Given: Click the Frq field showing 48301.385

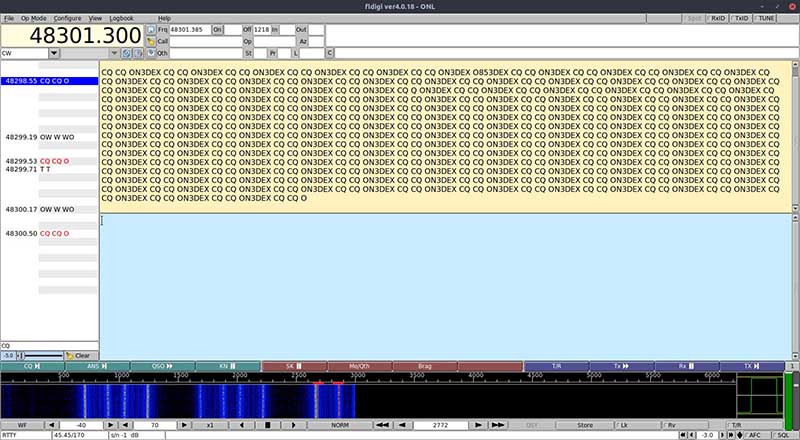Looking at the screenshot, I should point(190,30).
